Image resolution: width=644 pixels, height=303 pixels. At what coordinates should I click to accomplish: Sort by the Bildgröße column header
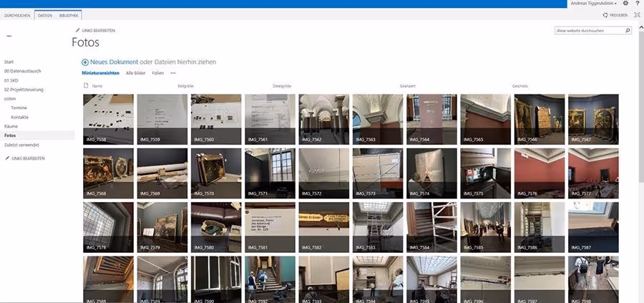[185, 87]
